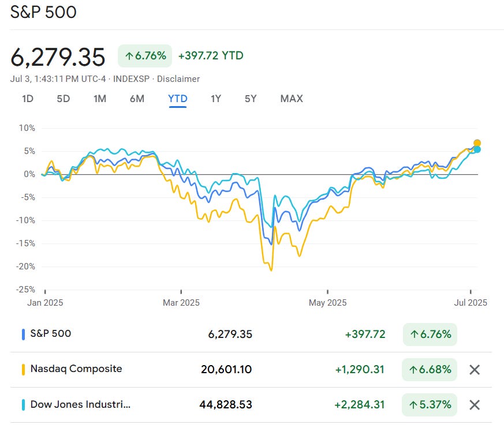This screenshot has width=504, height=432.
Task: Select the YTD range tab
Action: (178, 99)
